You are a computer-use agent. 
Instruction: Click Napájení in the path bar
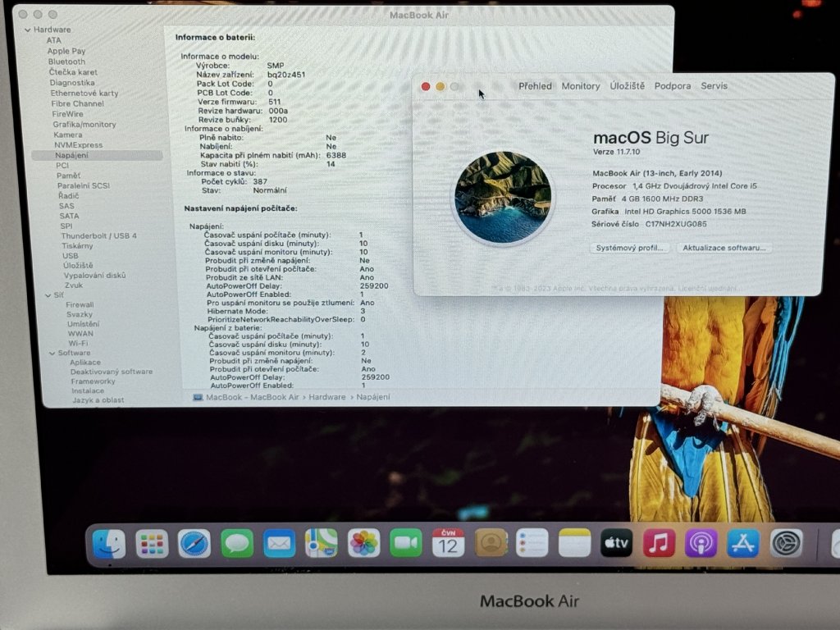[x=373, y=397]
